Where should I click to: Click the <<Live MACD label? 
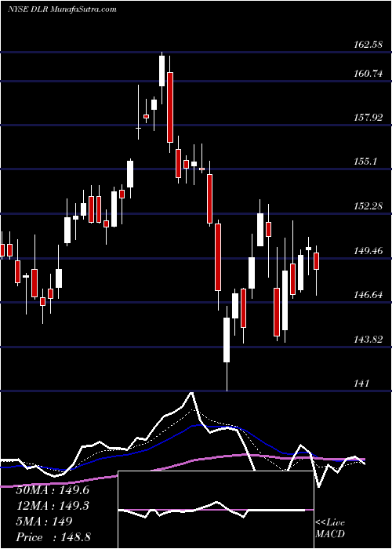pyautogui.click(x=330, y=529)
